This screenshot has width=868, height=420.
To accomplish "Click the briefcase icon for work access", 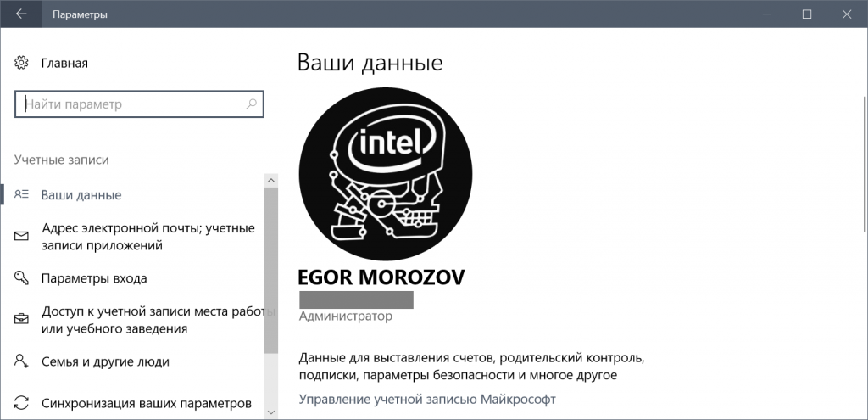I will coord(22,320).
